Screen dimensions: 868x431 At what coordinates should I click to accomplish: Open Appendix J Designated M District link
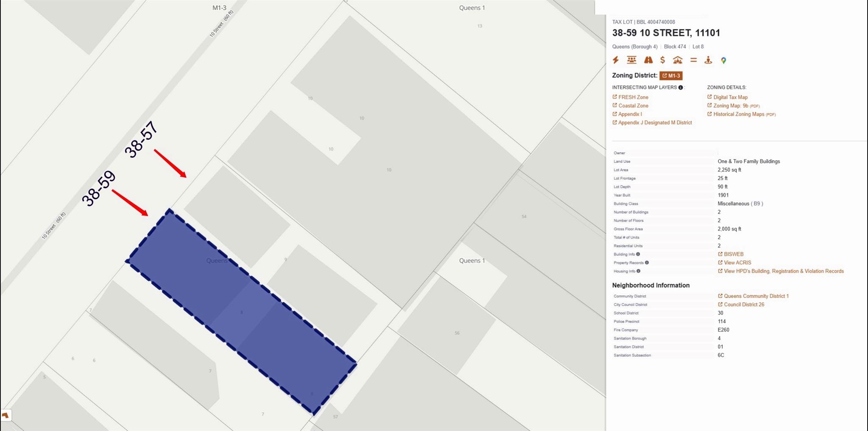coord(654,123)
